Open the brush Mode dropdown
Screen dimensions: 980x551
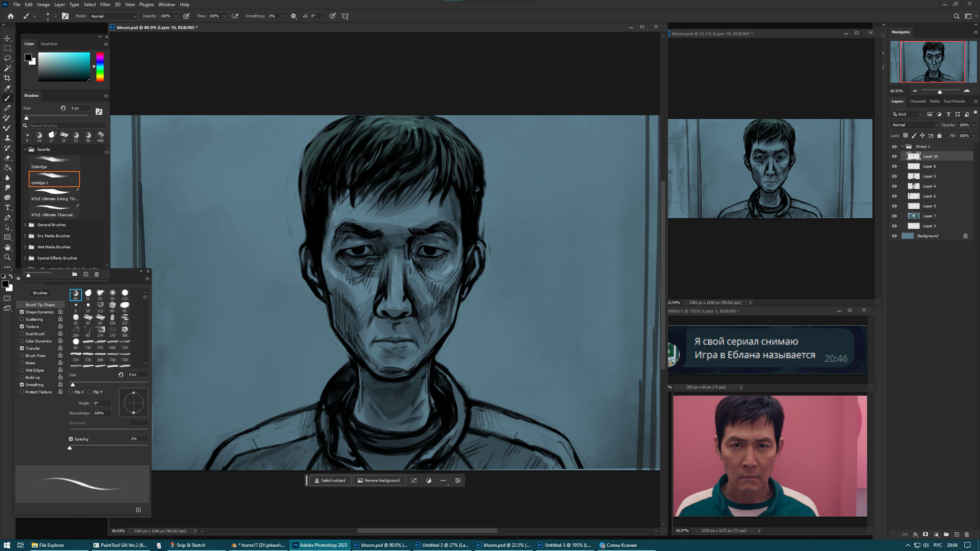(113, 16)
